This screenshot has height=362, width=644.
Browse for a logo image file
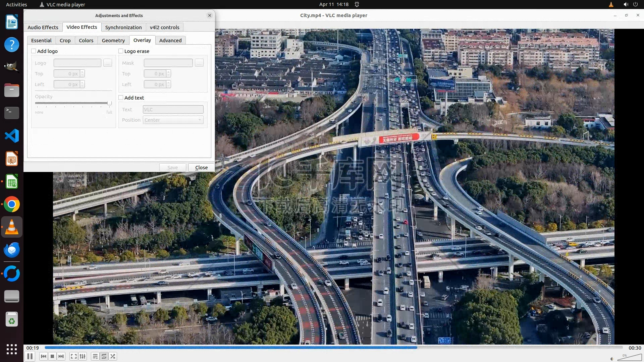click(108, 63)
